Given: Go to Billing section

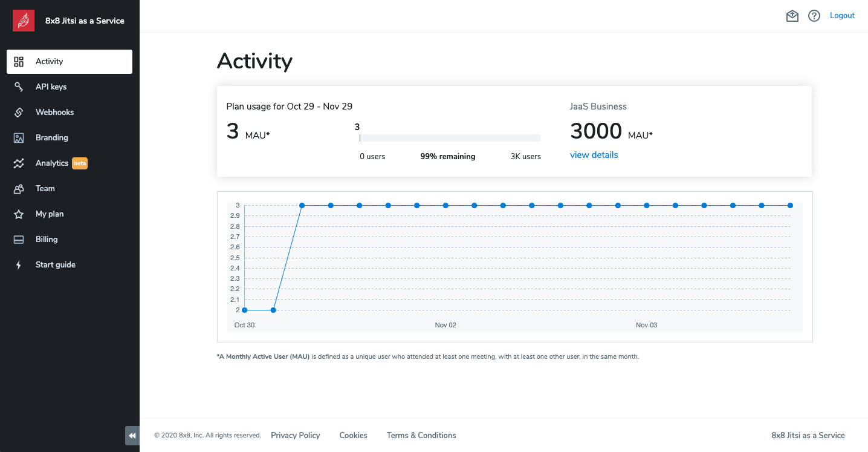Looking at the screenshot, I should (x=70, y=240).
